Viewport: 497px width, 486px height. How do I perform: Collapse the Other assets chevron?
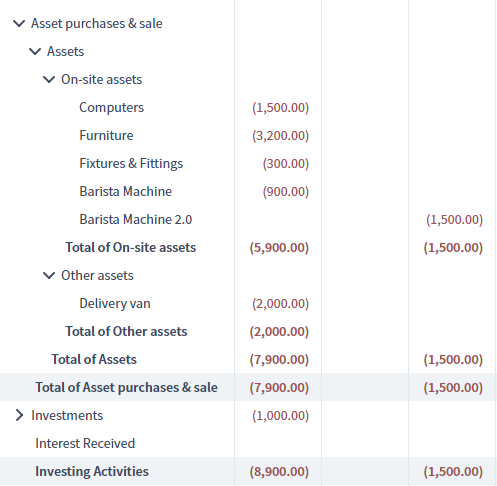point(49,276)
